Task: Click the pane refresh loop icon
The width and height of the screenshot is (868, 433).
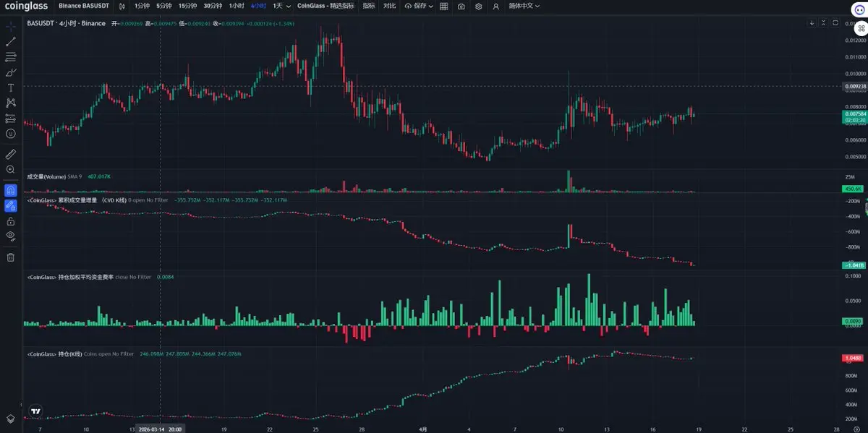Action: tap(835, 23)
